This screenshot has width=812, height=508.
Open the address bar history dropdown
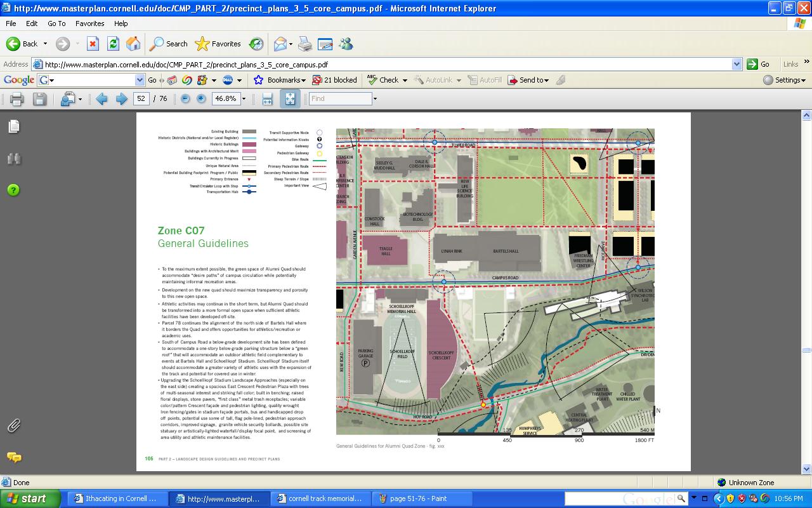[x=737, y=64]
